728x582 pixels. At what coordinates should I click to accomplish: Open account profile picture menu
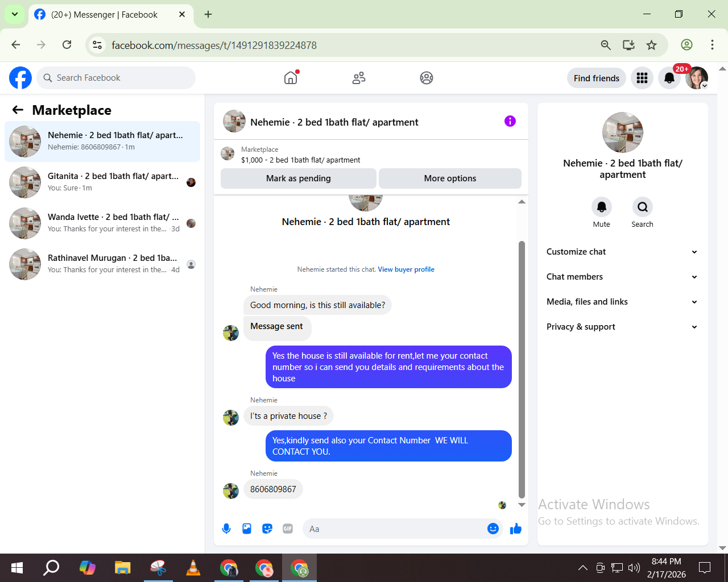point(697,78)
